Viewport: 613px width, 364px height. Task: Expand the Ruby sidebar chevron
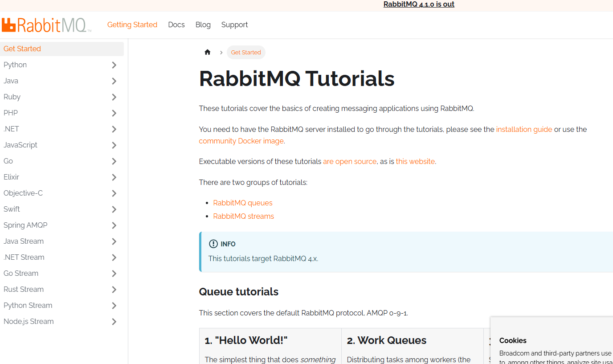pos(114,97)
